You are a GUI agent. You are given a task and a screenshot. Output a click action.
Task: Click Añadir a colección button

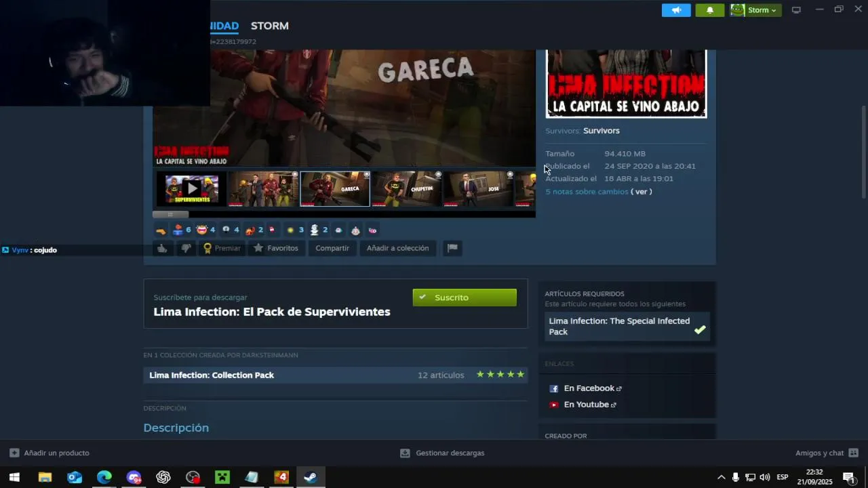tap(397, 248)
